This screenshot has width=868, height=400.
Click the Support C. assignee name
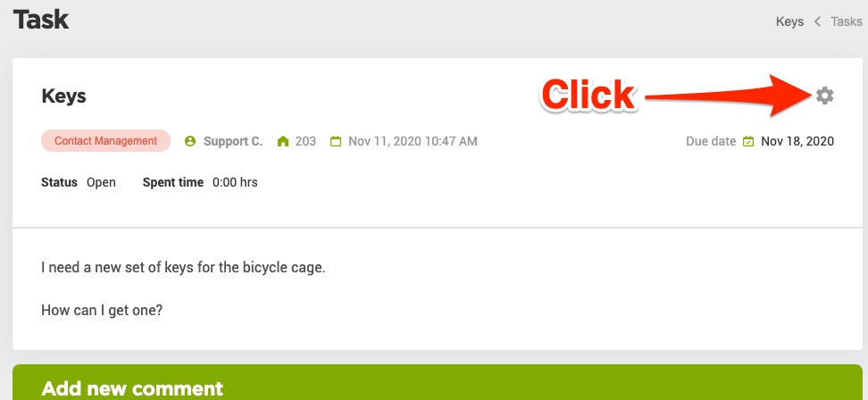click(232, 141)
